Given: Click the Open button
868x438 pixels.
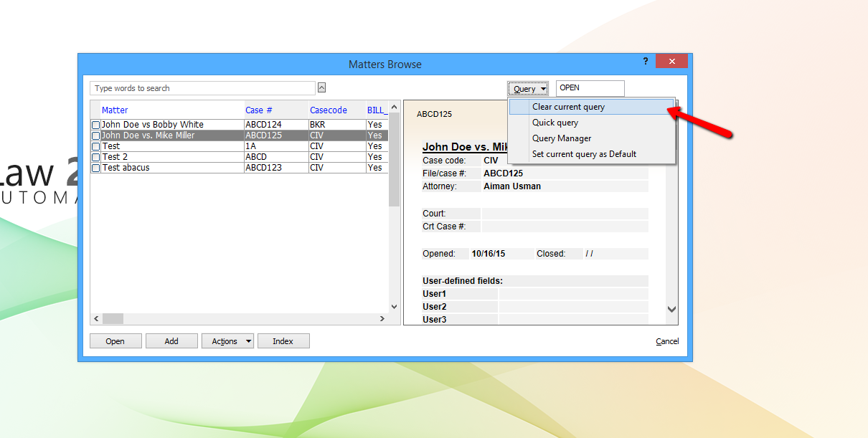Looking at the screenshot, I should pos(115,341).
